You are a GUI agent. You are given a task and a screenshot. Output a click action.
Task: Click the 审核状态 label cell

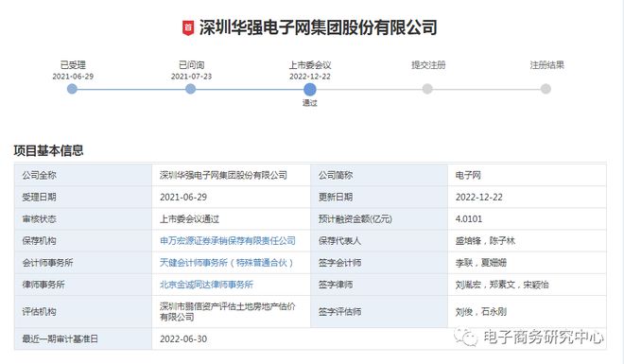(x=83, y=218)
